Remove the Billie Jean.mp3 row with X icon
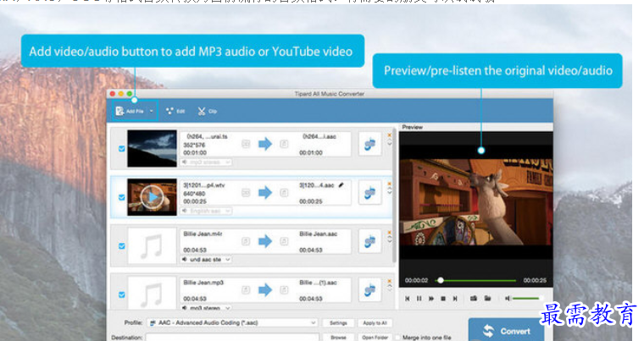This screenshot has width=644, height=341. coord(389,281)
